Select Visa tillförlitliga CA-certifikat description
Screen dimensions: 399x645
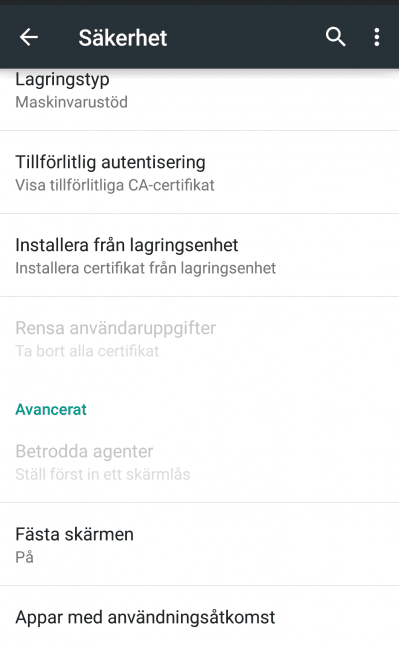pos(115,186)
